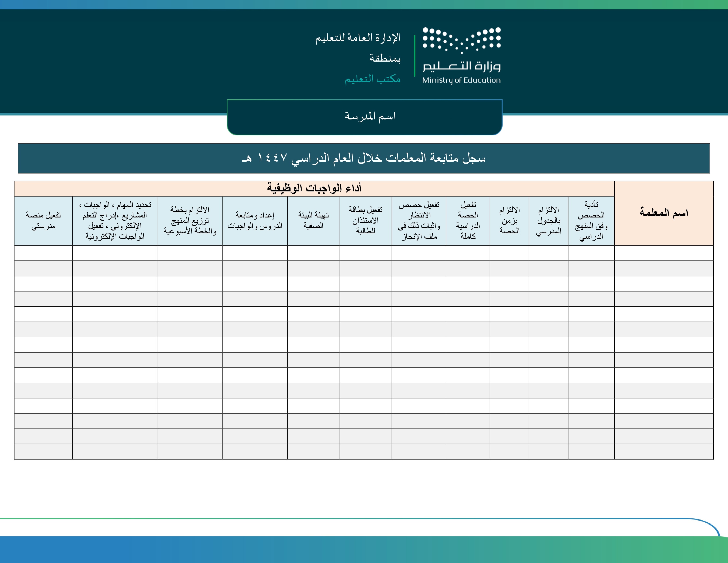The width and height of the screenshot is (728, 563).
Task: Click the teachers follow-up record title banner
Action: click(x=364, y=158)
